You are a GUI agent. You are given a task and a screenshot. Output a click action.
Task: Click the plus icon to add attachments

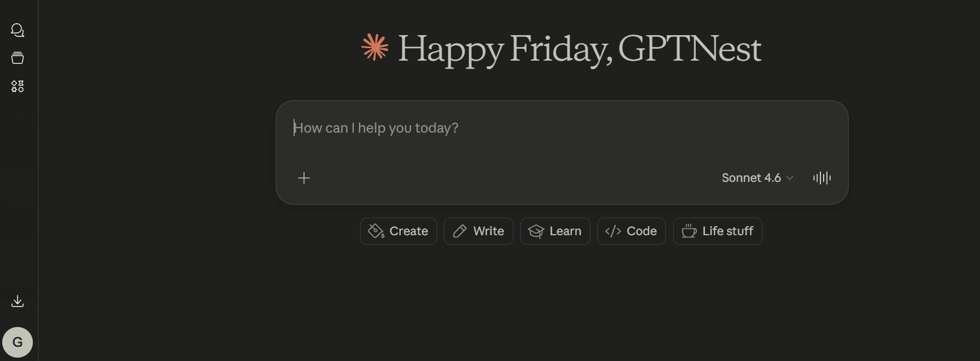coord(304,178)
